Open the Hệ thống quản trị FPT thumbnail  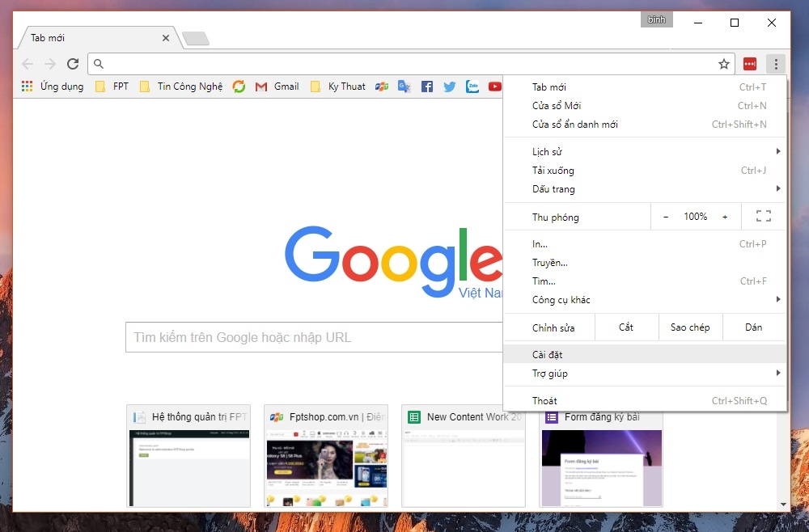pos(188,456)
